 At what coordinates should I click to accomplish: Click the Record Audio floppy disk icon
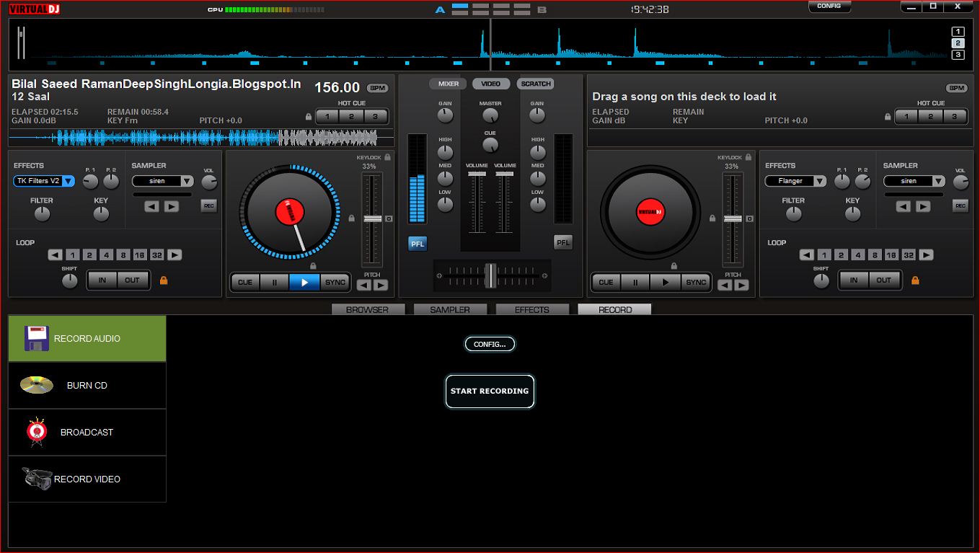37,338
